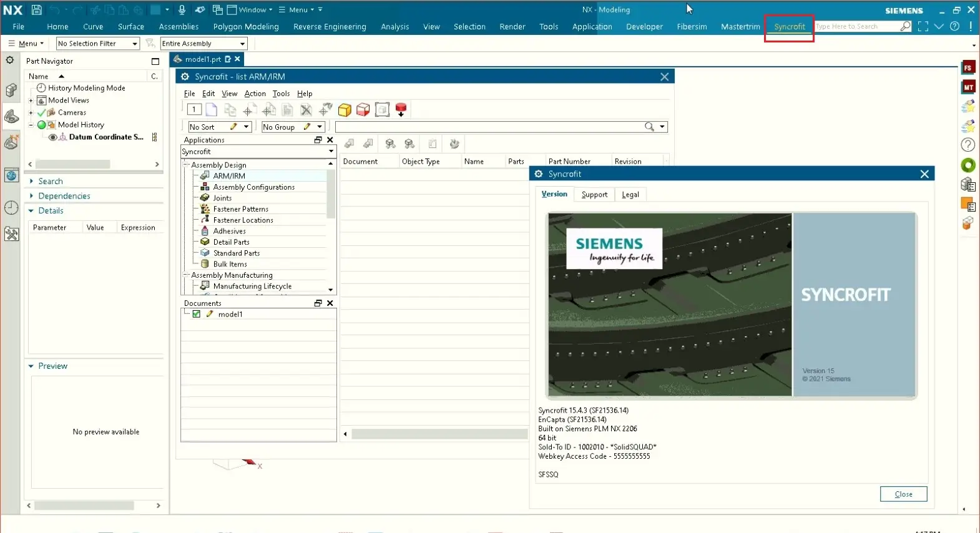This screenshot has height=533, width=980.
Task: Toggle visibility eye of Datum Coordinate System
Action: (52, 137)
